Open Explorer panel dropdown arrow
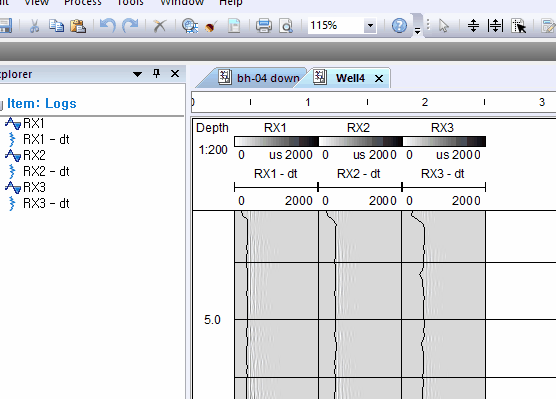556x399 pixels. 137,74
